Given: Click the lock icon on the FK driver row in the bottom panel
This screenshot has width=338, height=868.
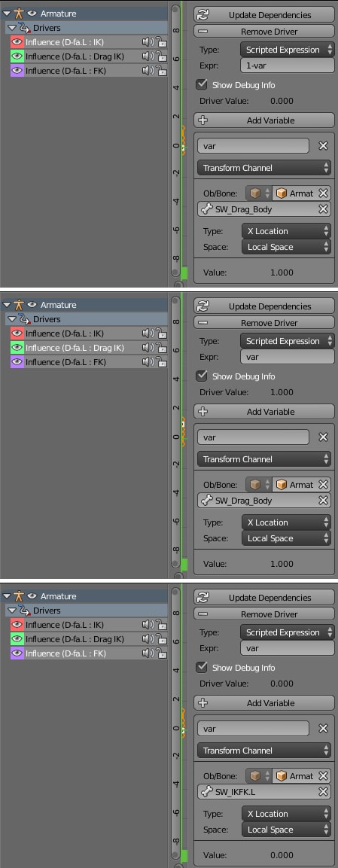Looking at the screenshot, I should 160,653.
